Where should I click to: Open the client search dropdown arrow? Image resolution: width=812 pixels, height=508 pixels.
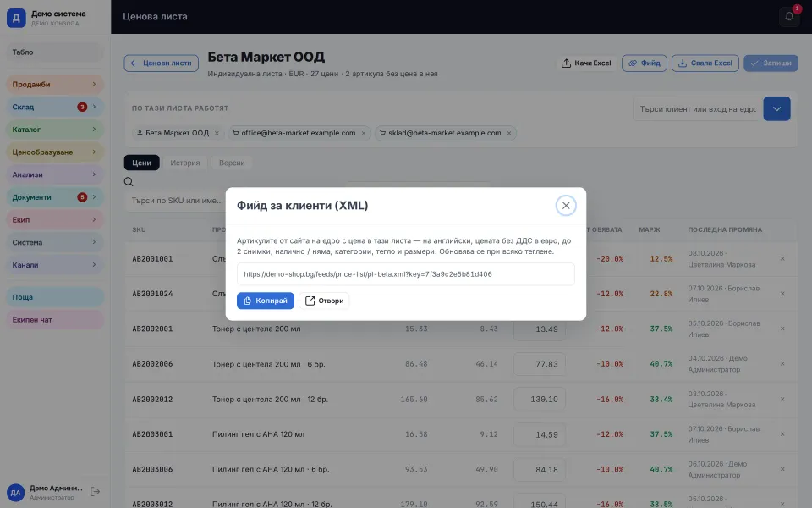point(776,109)
